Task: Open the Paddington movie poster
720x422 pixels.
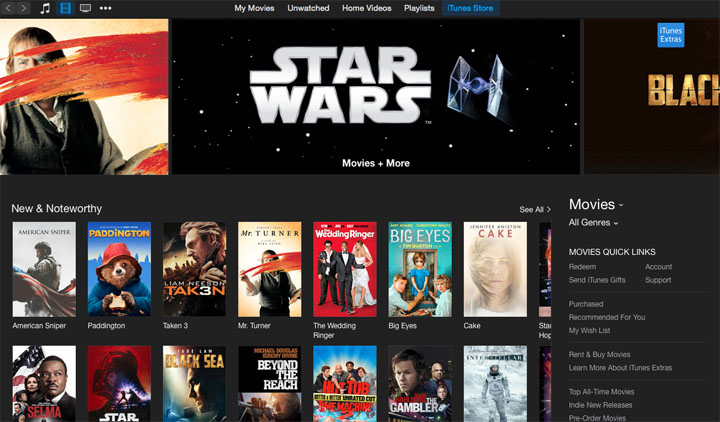Action: 119,270
